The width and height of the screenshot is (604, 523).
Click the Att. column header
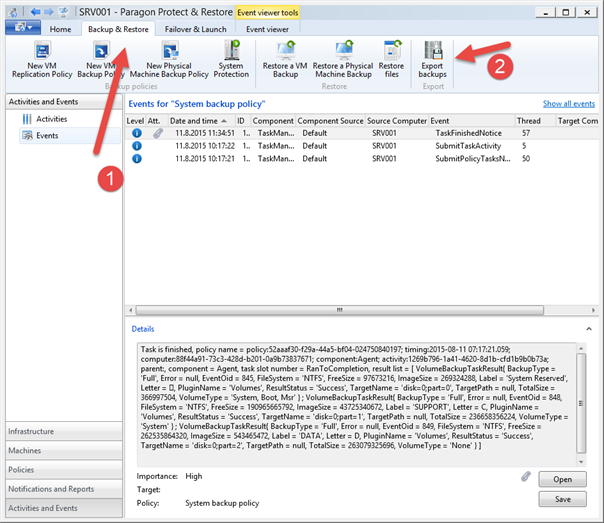(156, 121)
